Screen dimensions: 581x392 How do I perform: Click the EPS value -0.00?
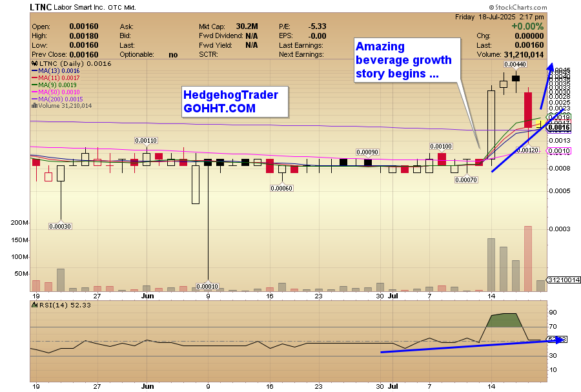317,36
